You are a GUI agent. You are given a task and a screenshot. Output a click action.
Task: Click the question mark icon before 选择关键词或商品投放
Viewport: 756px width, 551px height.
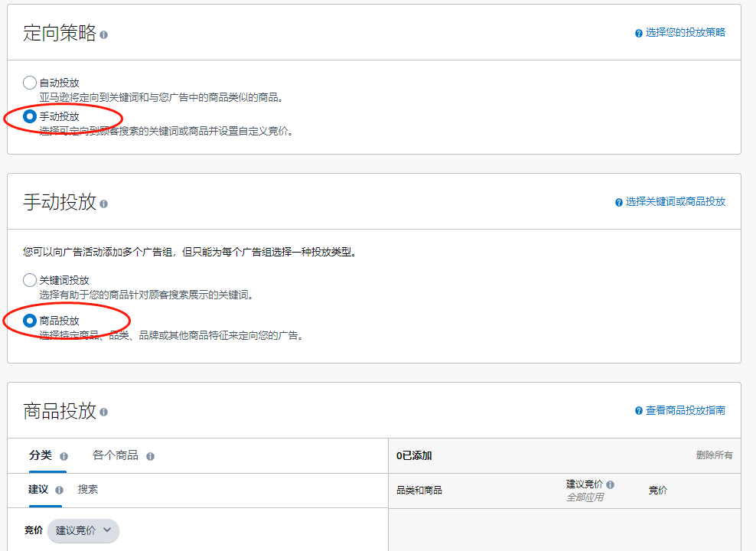point(618,202)
